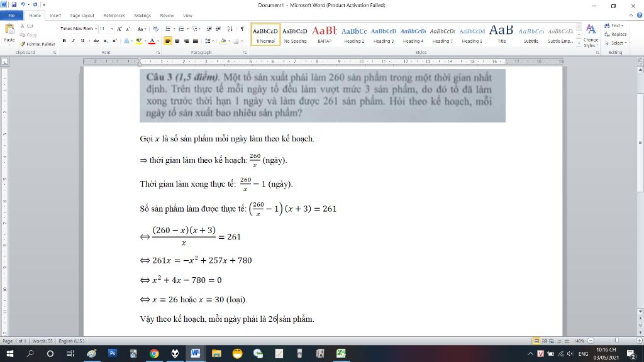Viewport: 644px width, 362px height.
Task: Toggle Bold formatting
Action: coord(64,41)
